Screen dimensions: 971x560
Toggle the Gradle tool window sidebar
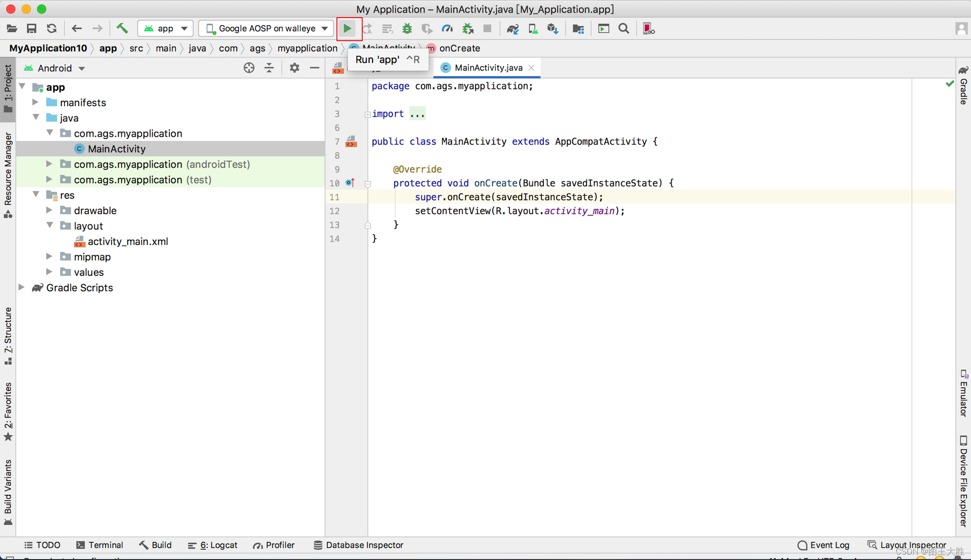[963, 86]
